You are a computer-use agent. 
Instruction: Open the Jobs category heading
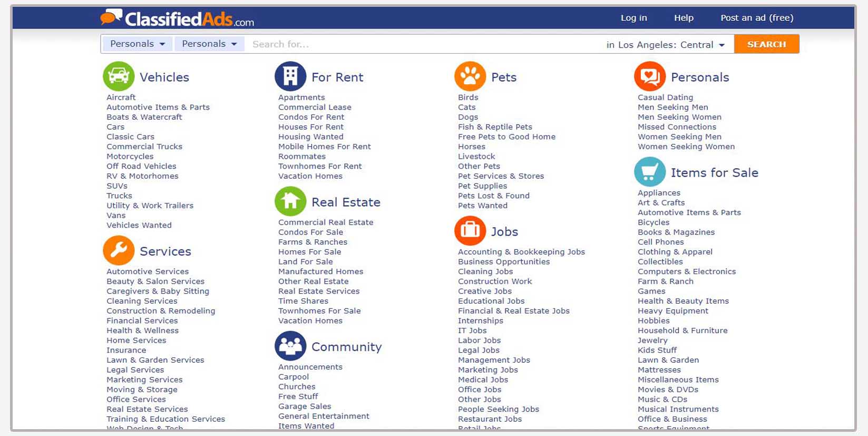pos(504,232)
